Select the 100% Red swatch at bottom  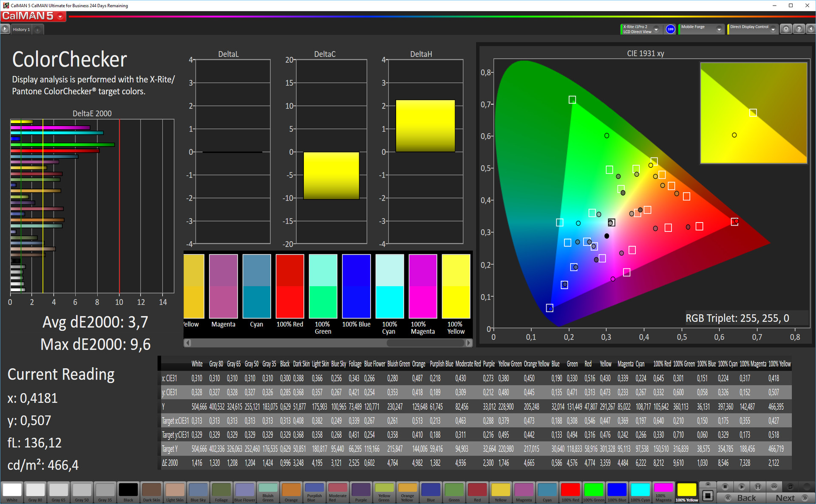pyautogui.click(x=570, y=492)
